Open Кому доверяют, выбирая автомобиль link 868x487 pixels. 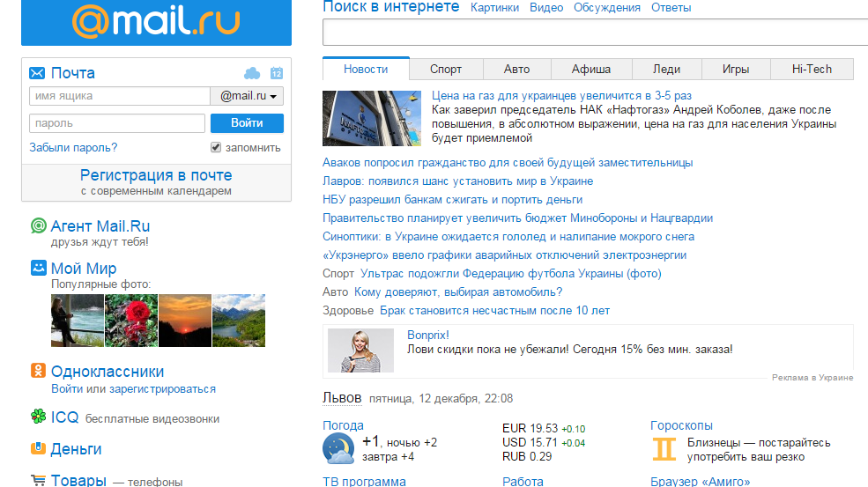(458, 292)
